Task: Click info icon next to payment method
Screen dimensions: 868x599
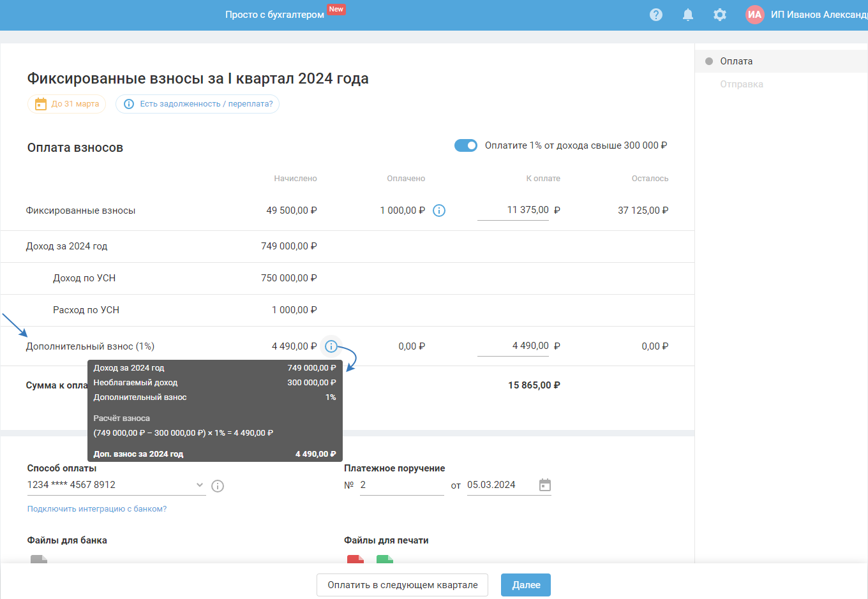Action: pyautogui.click(x=218, y=486)
